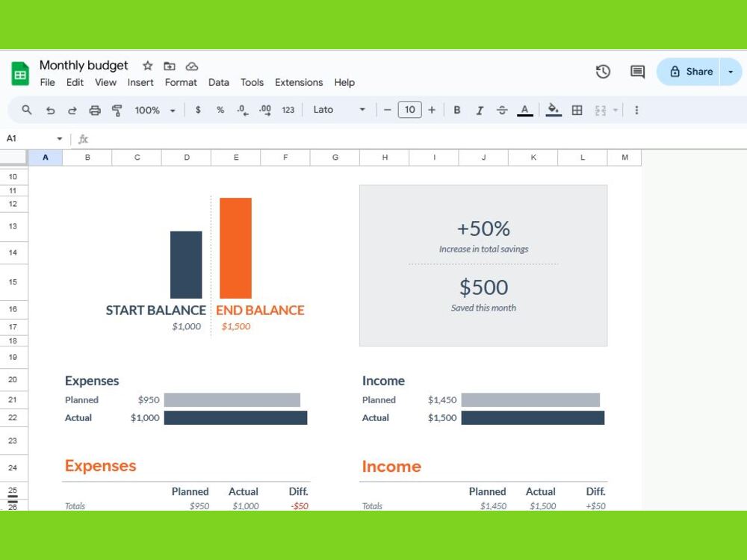The height and width of the screenshot is (560, 747).
Task: Open the Extensions menu
Action: click(299, 82)
